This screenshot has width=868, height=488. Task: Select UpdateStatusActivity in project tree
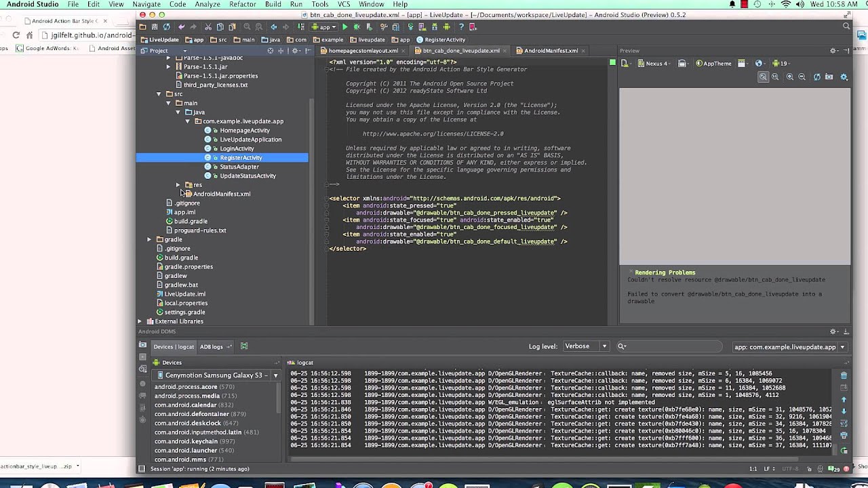coord(248,176)
